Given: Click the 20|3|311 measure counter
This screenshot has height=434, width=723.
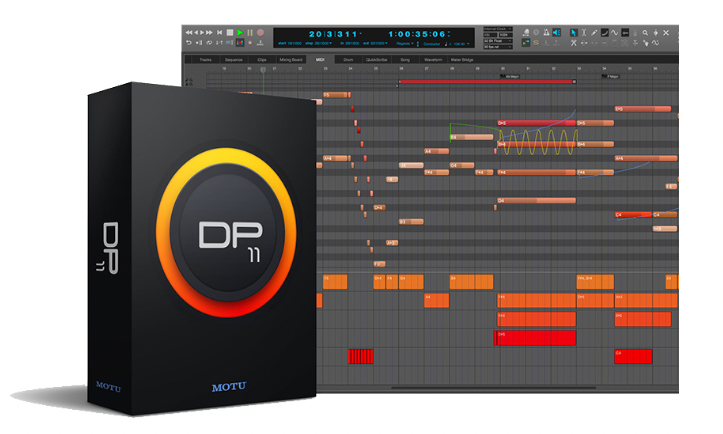Looking at the screenshot, I should 333,34.
